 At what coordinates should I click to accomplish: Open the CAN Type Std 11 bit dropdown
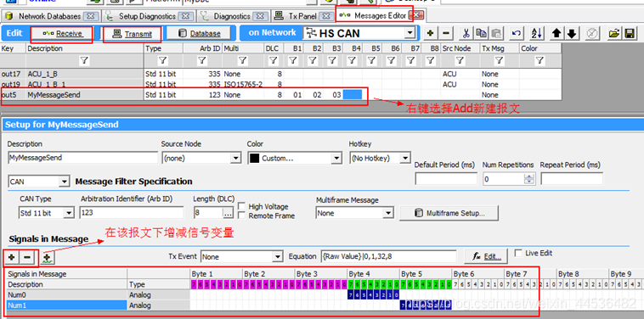pyautogui.click(x=69, y=213)
